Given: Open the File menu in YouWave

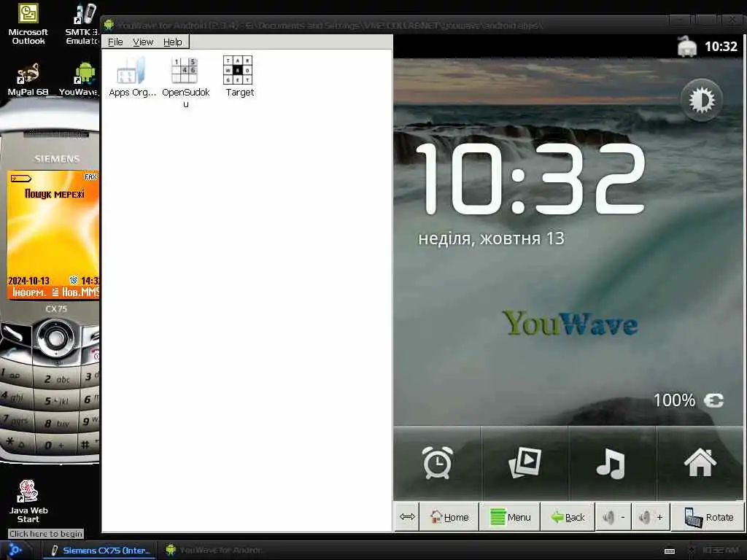Looking at the screenshot, I should click(115, 42).
